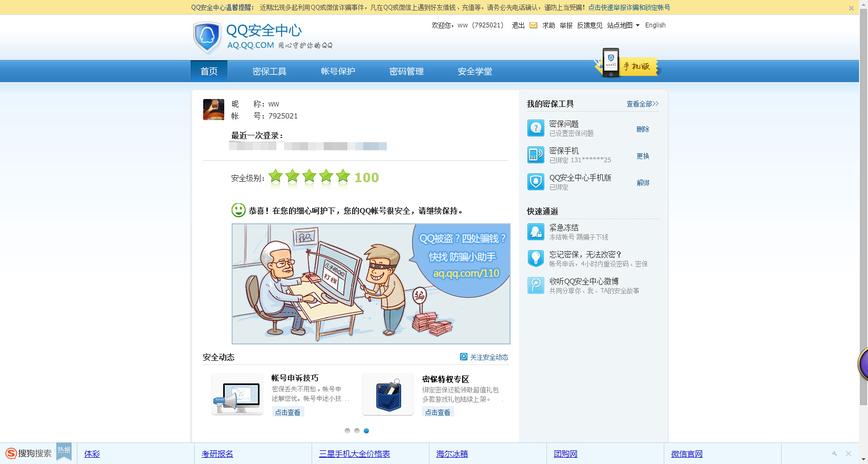Viewport: 868px width, 464px height.
Task: Click the green smiley face icon
Action: point(238,210)
